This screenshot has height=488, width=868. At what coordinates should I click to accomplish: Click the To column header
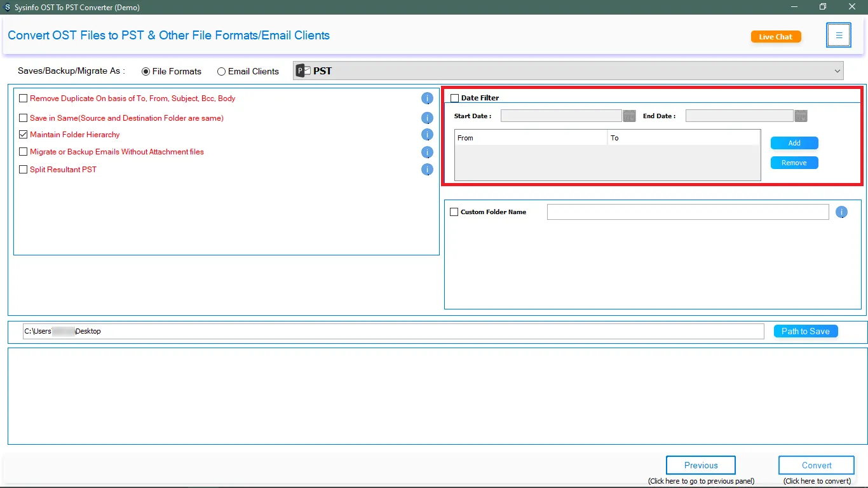click(x=684, y=138)
